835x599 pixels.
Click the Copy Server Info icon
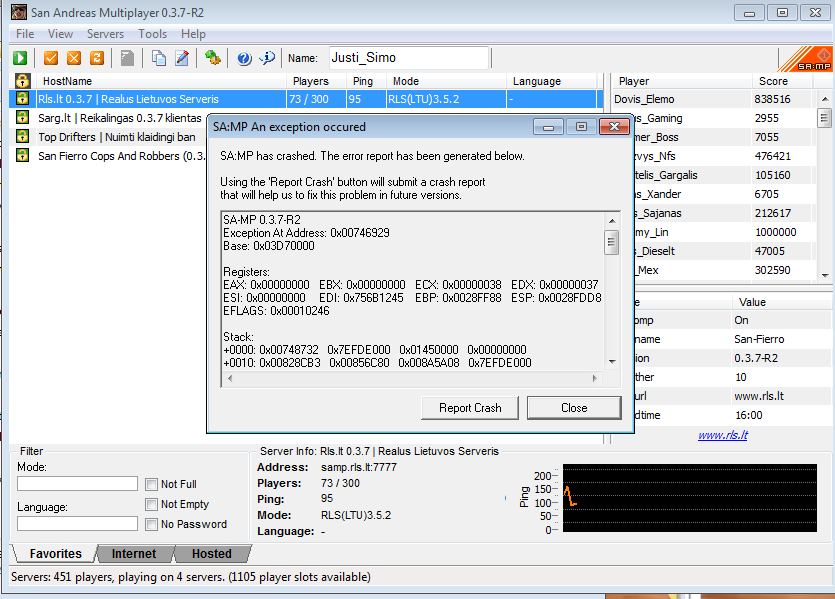[x=159, y=58]
